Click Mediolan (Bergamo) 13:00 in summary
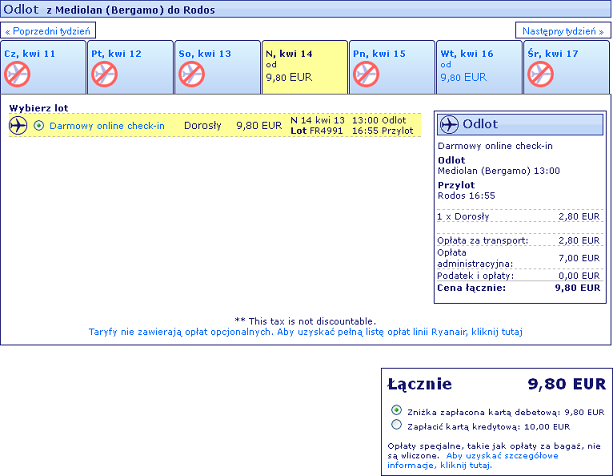Screen dimensions: 613x476 tap(499, 171)
